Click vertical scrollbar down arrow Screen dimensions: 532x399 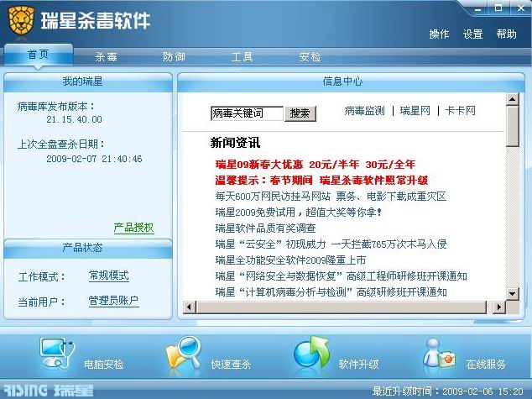coord(512,293)
